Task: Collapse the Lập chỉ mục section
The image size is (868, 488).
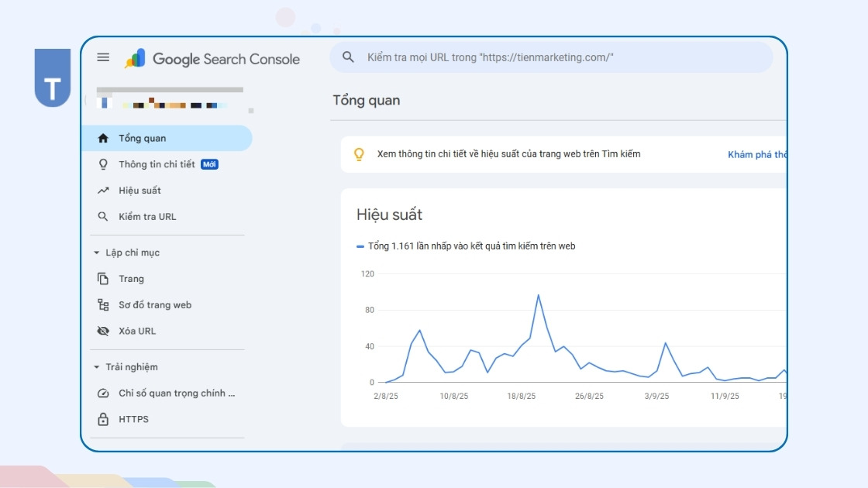Action: (x=97, y=253)
